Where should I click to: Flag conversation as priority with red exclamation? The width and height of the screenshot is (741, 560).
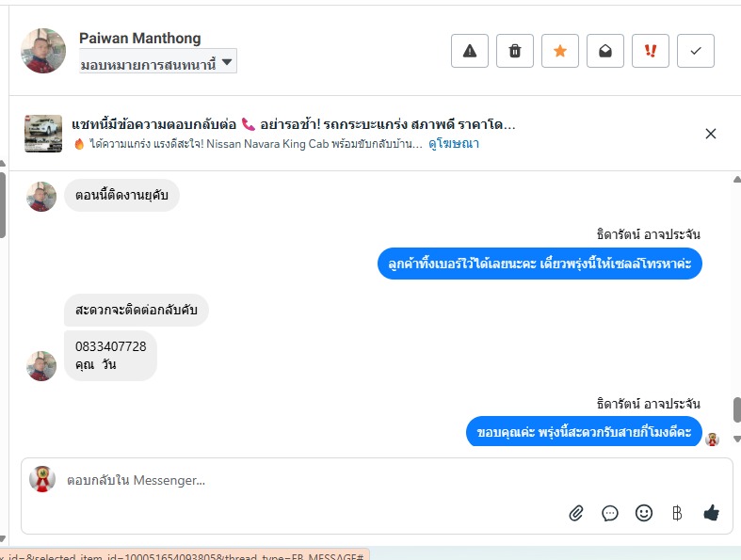click(651, 51)
